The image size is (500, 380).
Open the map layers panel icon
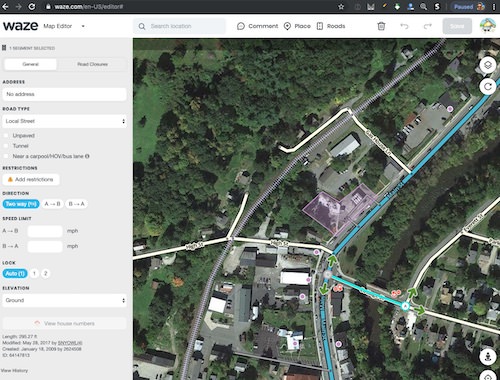coord(488,65)
